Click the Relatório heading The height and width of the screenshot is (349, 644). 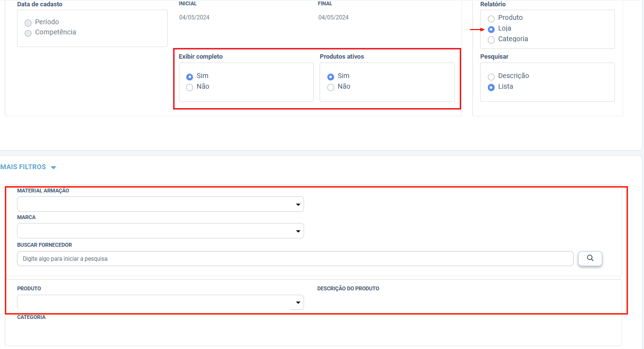pyautogui.click(x=493, y=4)
